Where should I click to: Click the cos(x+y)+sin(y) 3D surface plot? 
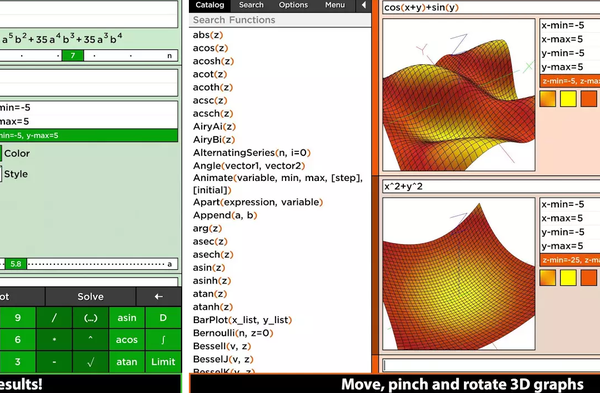459,95
